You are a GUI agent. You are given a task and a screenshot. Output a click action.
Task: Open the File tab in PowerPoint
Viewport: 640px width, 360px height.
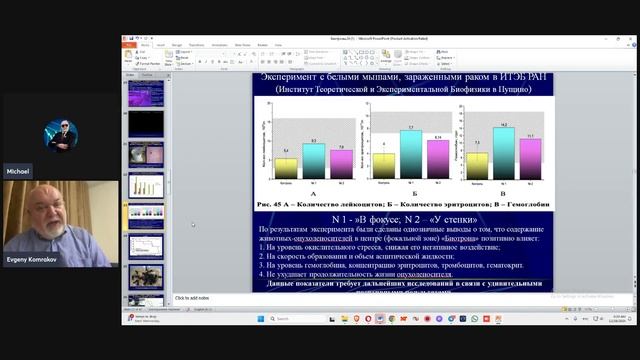129,45
